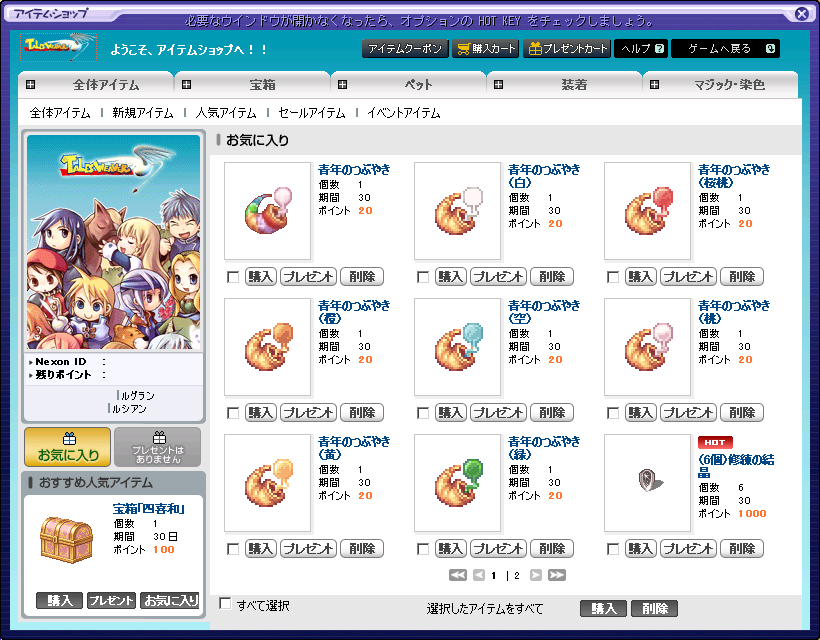Select the ルシアン character name
This screenshot has height=640, width=820.
tap(129, 409)
